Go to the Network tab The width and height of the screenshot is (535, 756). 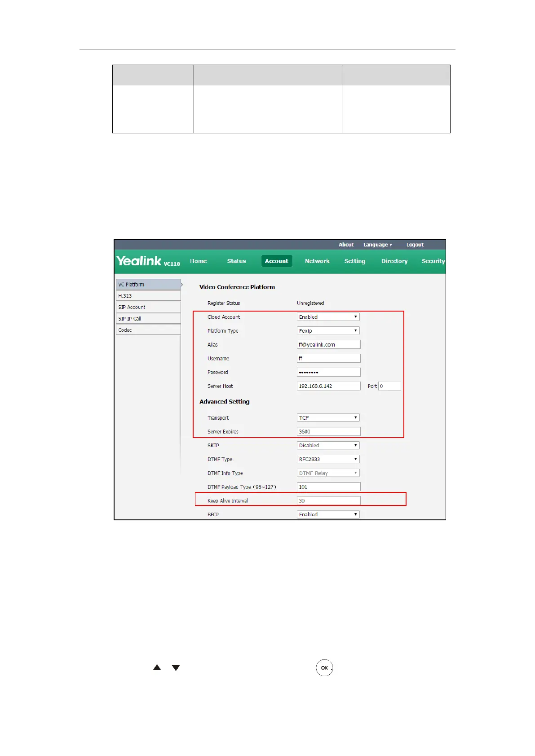click(x=317, y=261)
